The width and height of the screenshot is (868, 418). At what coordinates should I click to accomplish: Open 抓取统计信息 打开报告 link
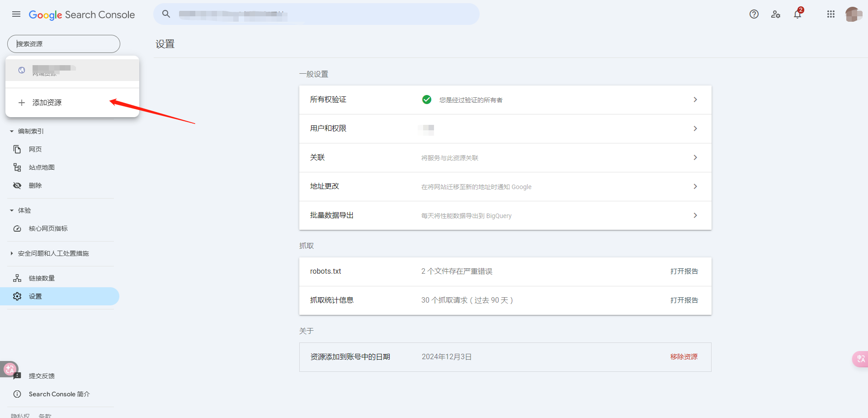684,300
